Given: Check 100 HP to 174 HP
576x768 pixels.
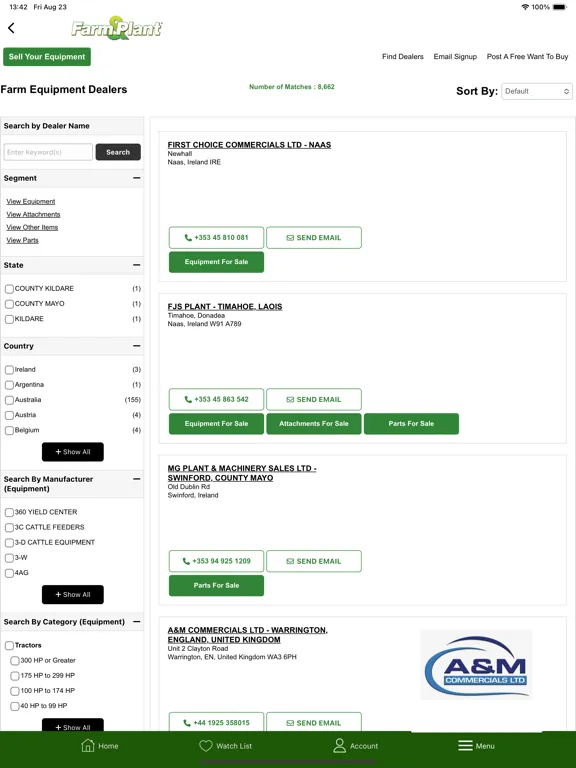Looking at the screenshot, I should coord(15,691).
